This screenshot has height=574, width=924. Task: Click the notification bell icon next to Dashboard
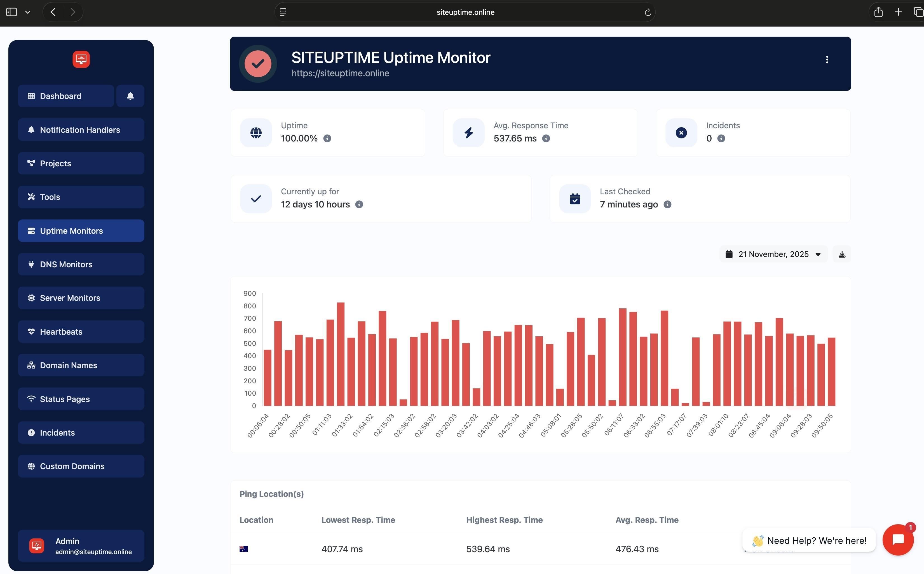[130, 96]
